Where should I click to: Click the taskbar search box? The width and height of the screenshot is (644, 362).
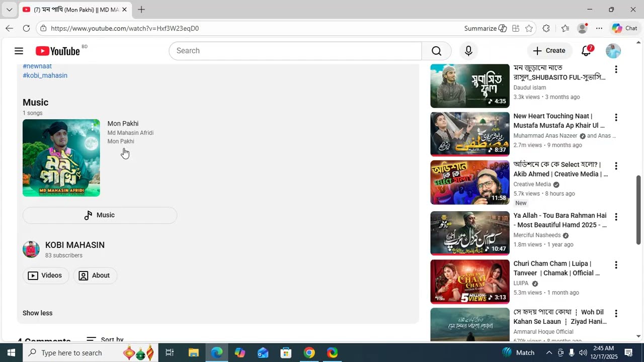(x=91, y=352)
